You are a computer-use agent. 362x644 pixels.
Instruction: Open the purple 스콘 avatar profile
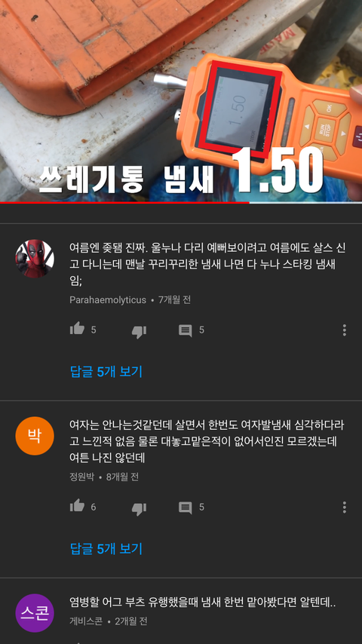coord(35,613)
